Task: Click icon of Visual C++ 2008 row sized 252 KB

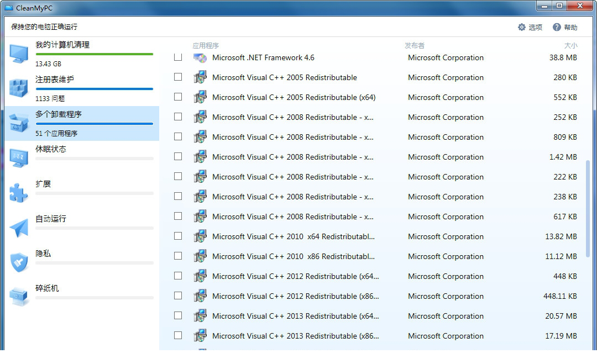Action: click(200, 117)
